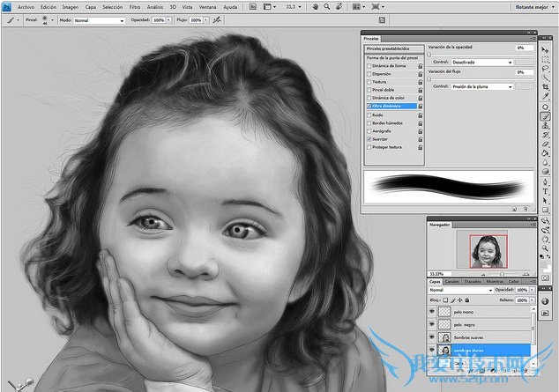Switch to the Trazados tab
This screenshot has width=559, height=392.
(473, 282)
